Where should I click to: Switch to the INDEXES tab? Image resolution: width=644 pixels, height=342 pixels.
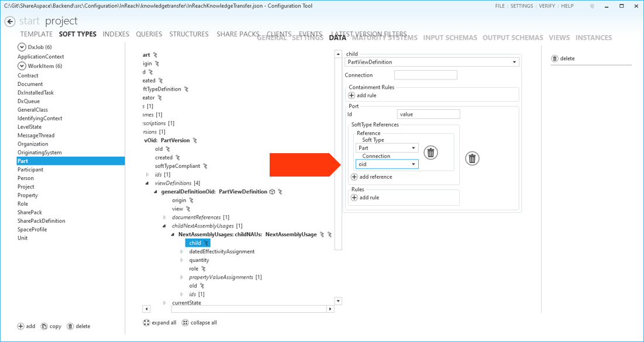click(x=116, y=34)
